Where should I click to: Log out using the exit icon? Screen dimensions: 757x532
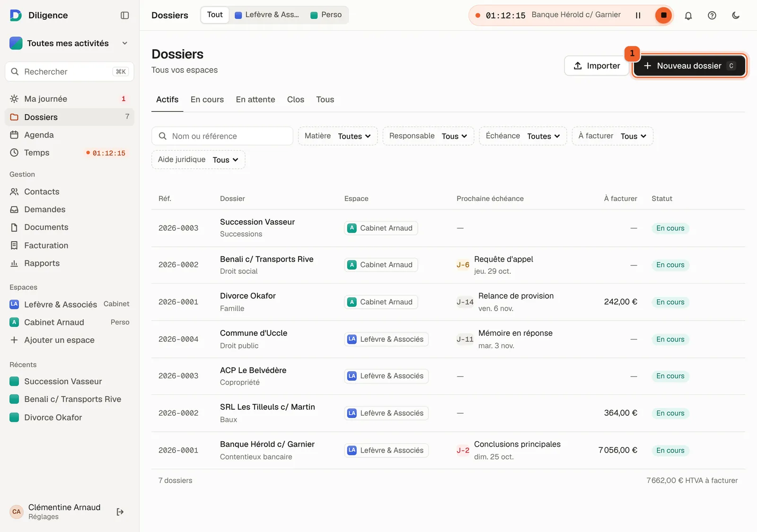click(120, 512)
